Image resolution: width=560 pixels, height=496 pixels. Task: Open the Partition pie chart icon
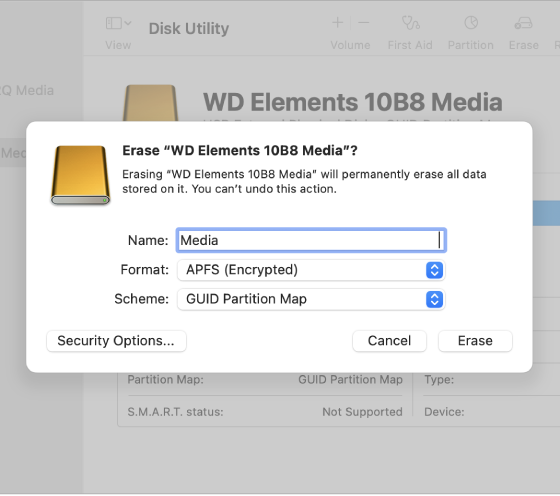(x=471, y=23)
